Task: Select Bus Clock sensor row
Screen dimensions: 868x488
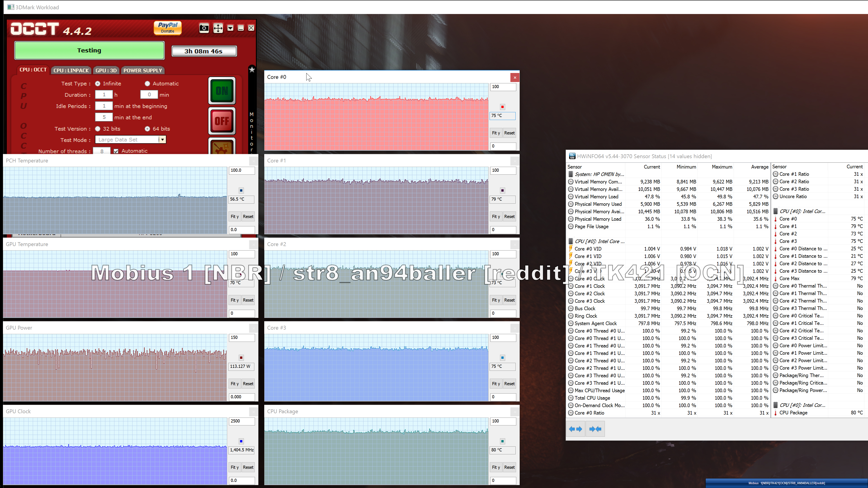Action: [x=668, y=308]
